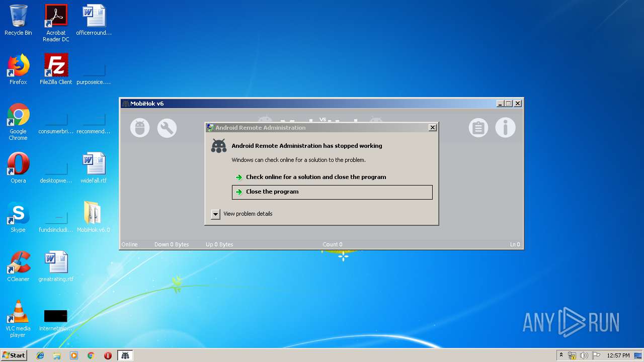This screenshot has width=644, height=362.
Task: Launch Firefox from desktop shortcut
Action: 18,69
